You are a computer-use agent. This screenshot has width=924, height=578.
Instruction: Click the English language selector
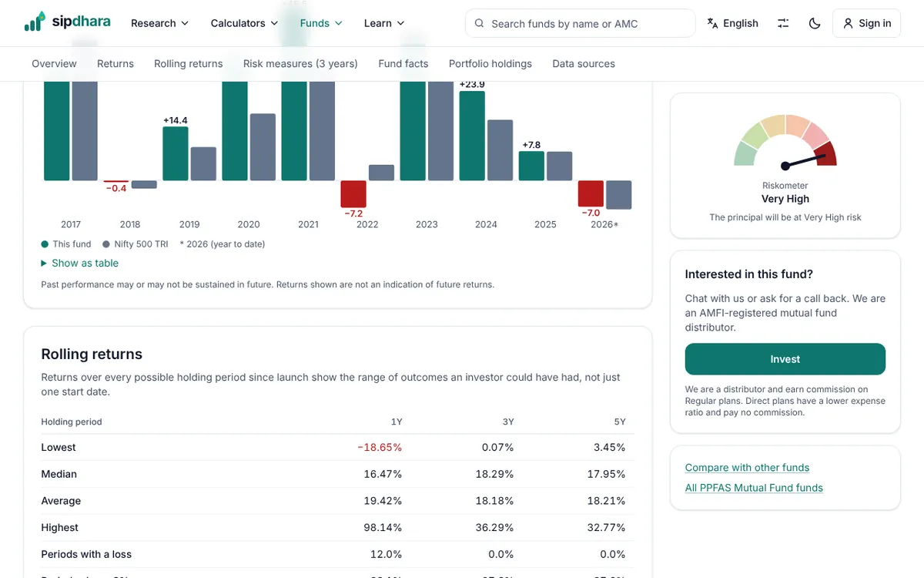pyautogui.click(x=732, y=23)
